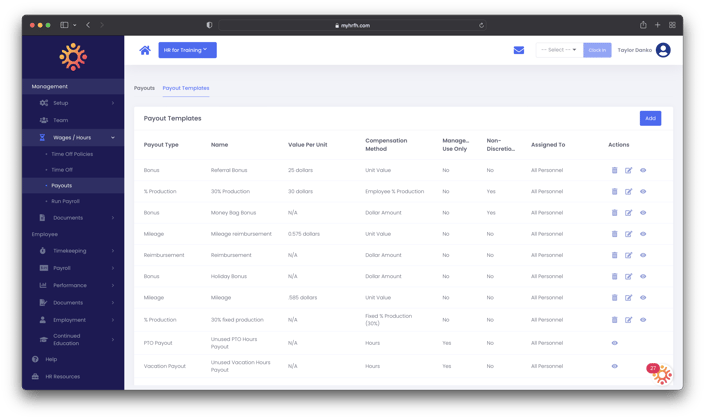Edit the Money Bag Bonus template
This screenshot has width=705, height=419.
628,213
